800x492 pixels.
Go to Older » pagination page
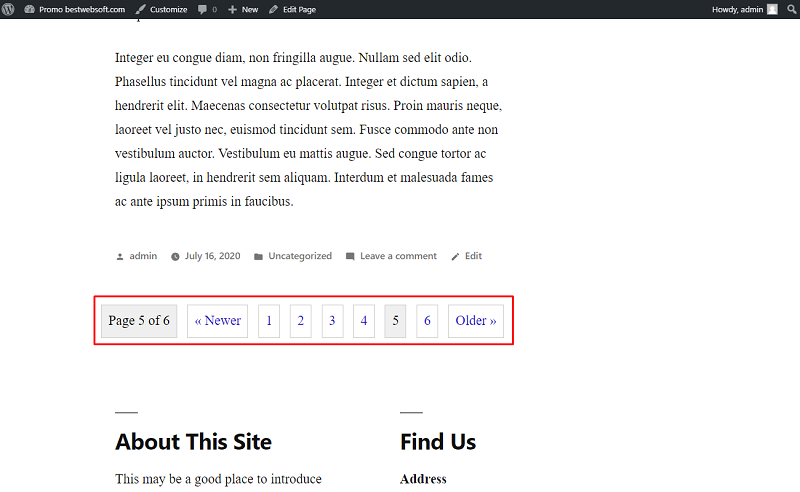(476, 321)
